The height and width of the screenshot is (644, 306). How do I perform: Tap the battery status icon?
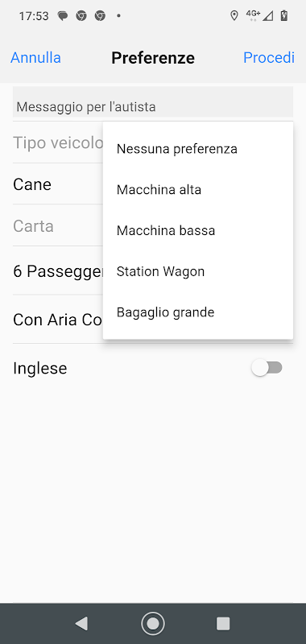click(283, 16)
